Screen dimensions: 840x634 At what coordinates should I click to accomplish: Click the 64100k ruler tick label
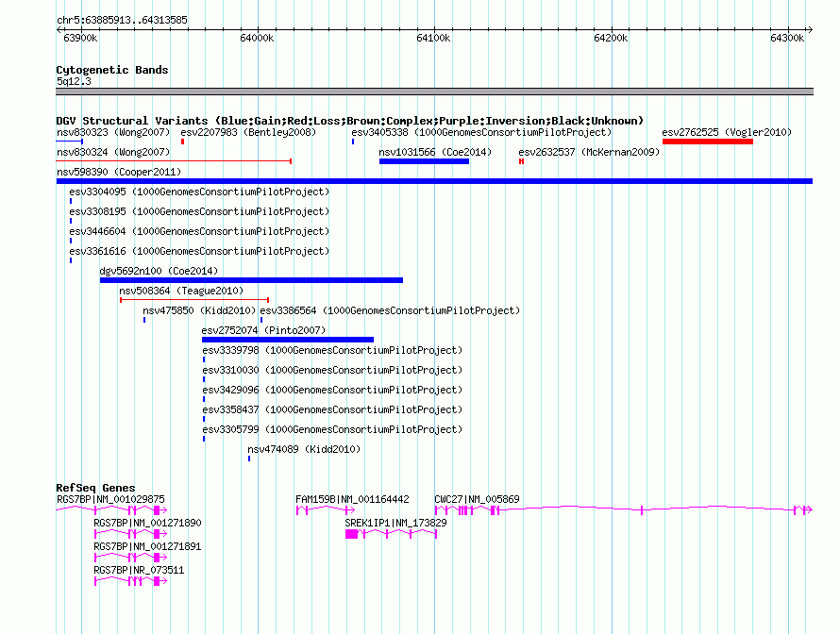(433, 38)
